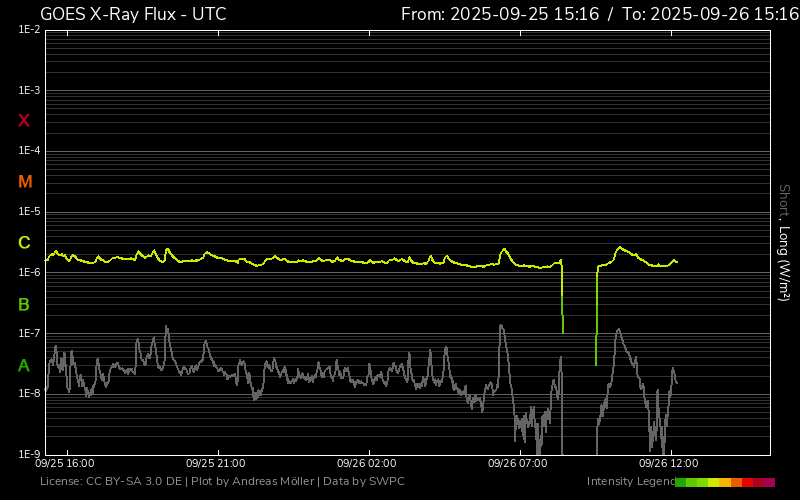
Task: Click the 1E-2 y-axis label
Action: [29, 30]
